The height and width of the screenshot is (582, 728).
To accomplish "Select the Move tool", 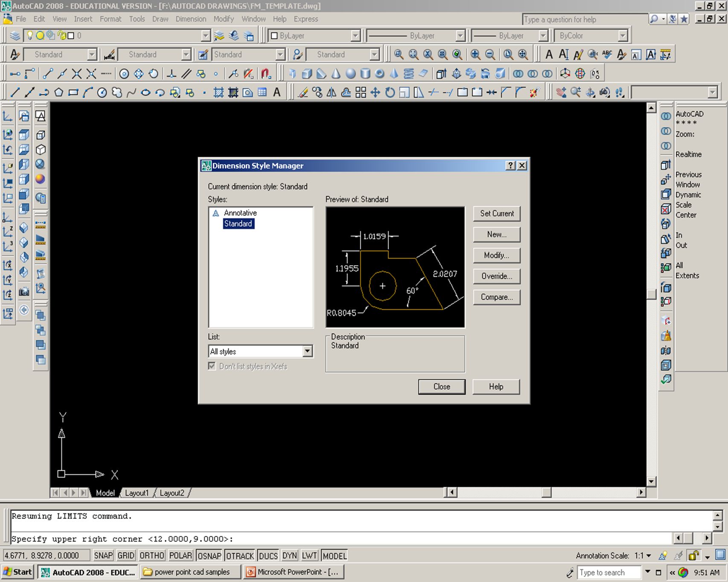I will tap(375, 92).
